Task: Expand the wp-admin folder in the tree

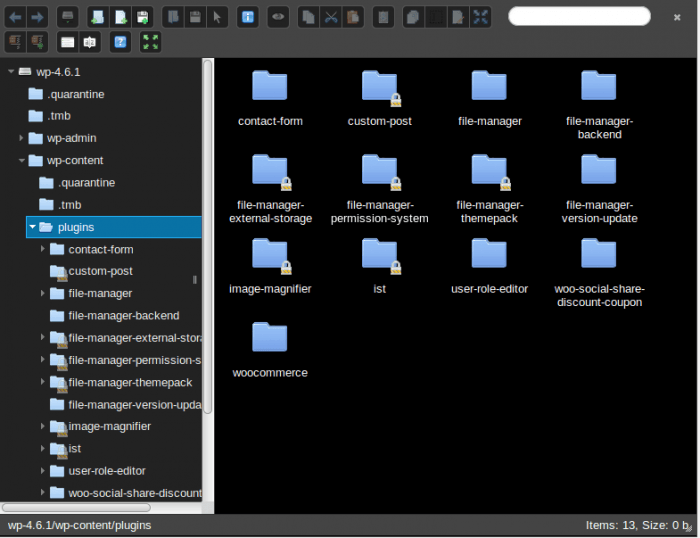Action: (x=21, y=138)
